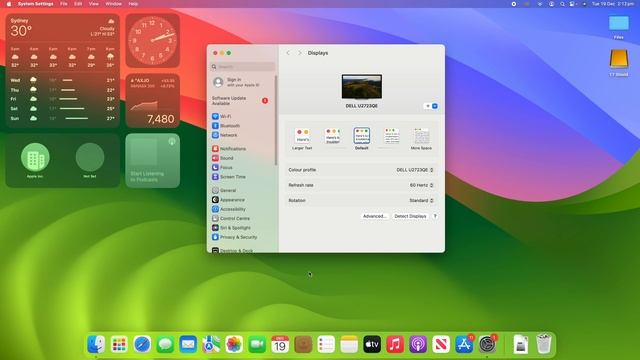640x360 pixels.
Task: Select resolution option between Default and More Space
Action: (391, 136)
